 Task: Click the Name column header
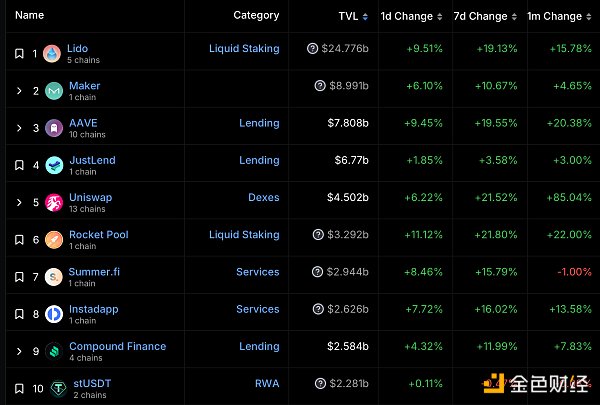tap(29, 16)
